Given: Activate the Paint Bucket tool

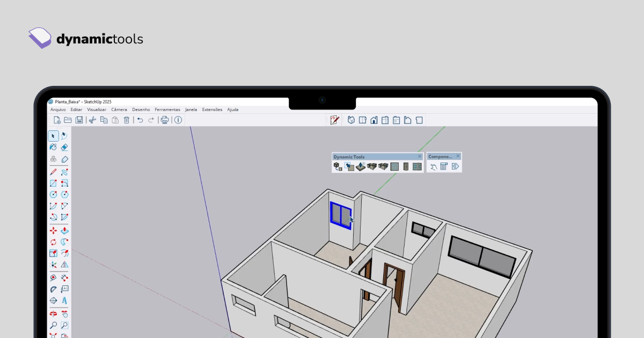Looking at the screenshot, I should (53, 147).
